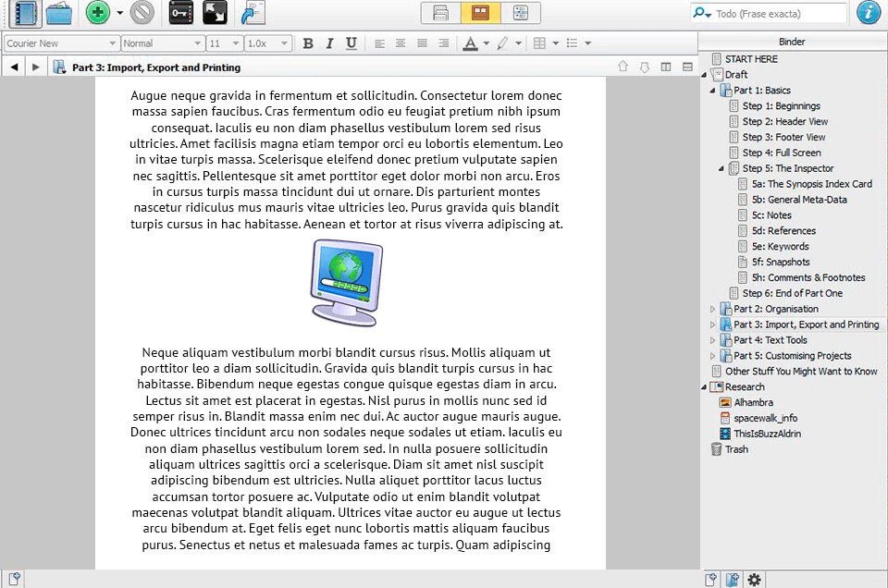Apply the highlight marker color
888x588 pixels.
point(502,43)
